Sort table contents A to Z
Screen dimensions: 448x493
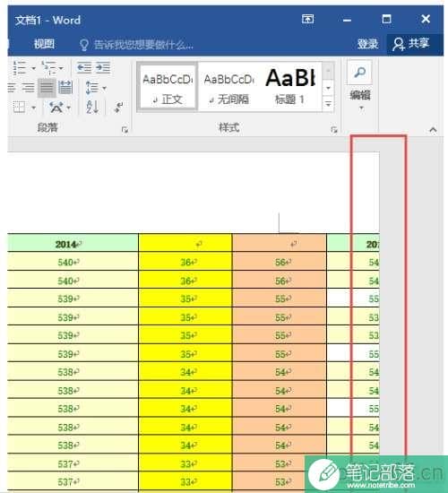coord(92,108)
